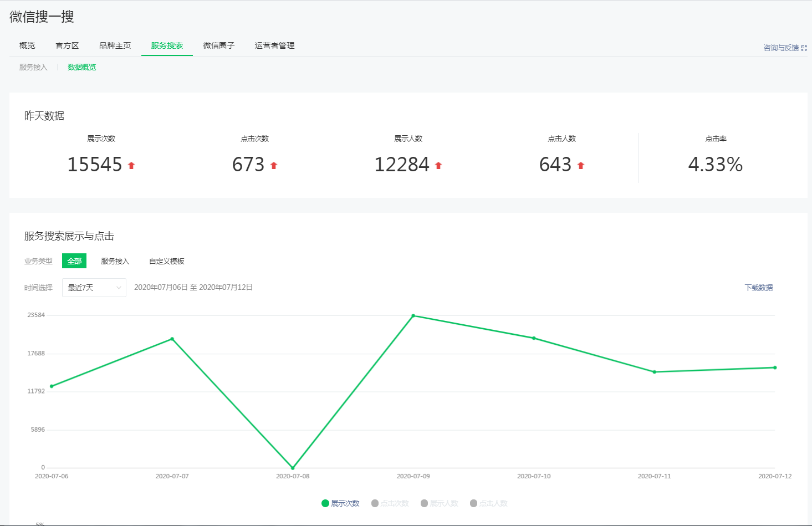This screenshot has width=812, height=526.
Task: Open the 微信圈子 tab
Action: [219, 45]
